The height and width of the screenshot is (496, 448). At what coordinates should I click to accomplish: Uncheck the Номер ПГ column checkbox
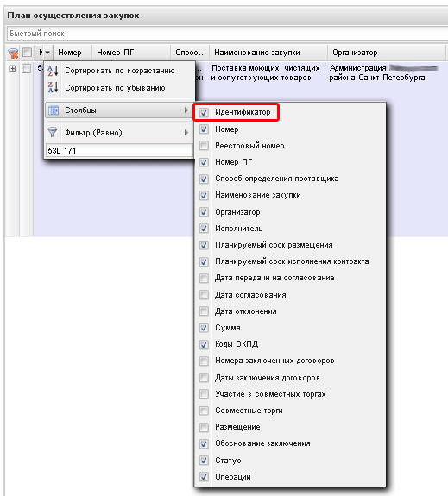point(204,162)
